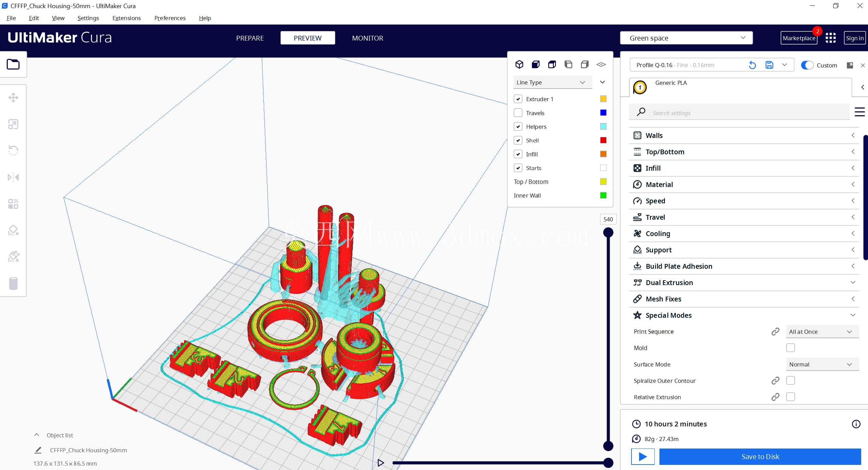Select the Mirror tool
Screen dimensions: 868x470
[13, 177]
